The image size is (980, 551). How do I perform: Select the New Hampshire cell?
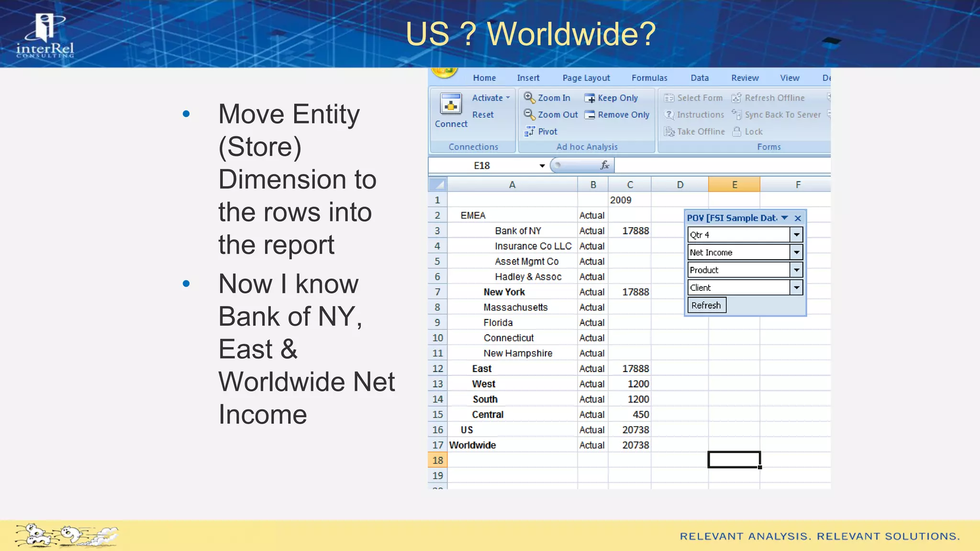(x=512, y=353)
